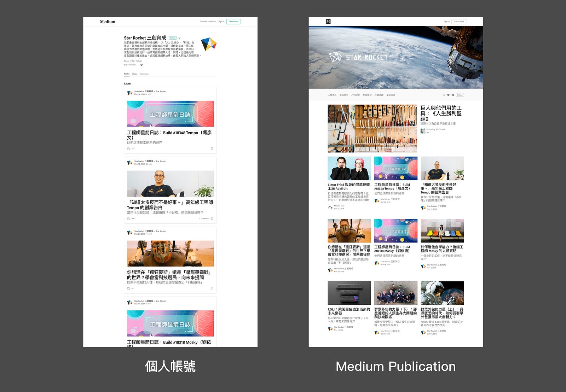Viewport: 566px width, 392px height.
Task: Open the astronaut thumbnail for 群眾外包的力量（上）
Action: click(x=442, y=293)
